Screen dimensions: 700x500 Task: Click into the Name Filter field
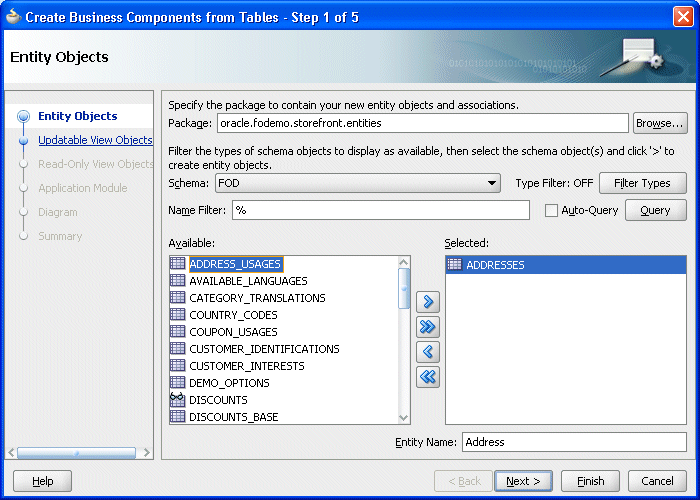(381, 210)
